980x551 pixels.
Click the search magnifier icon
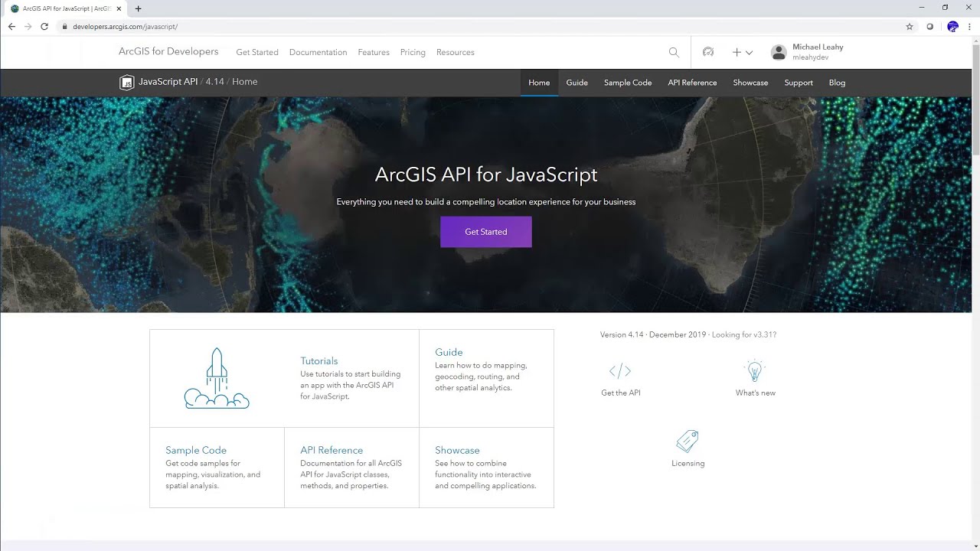pyautogui.click(x=674, y=52)
